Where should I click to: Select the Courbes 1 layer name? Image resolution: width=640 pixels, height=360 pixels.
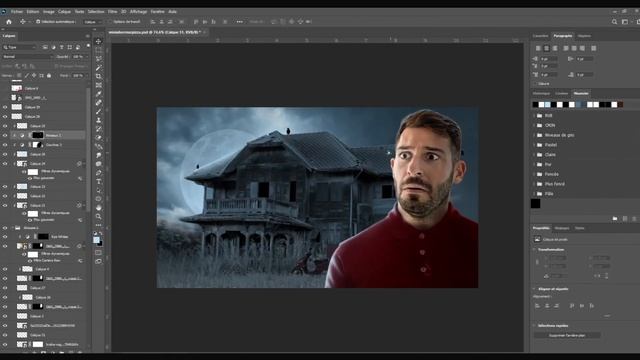click(x=53, y=145)
